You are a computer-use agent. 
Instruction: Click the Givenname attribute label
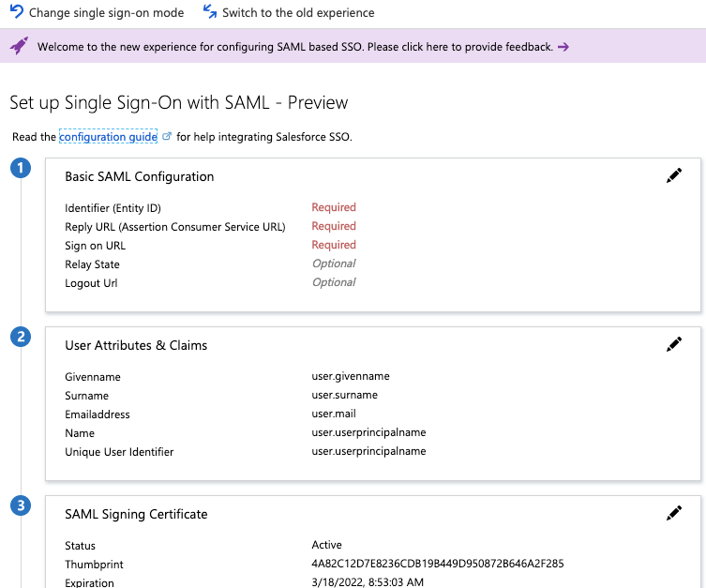pos(93,377)
